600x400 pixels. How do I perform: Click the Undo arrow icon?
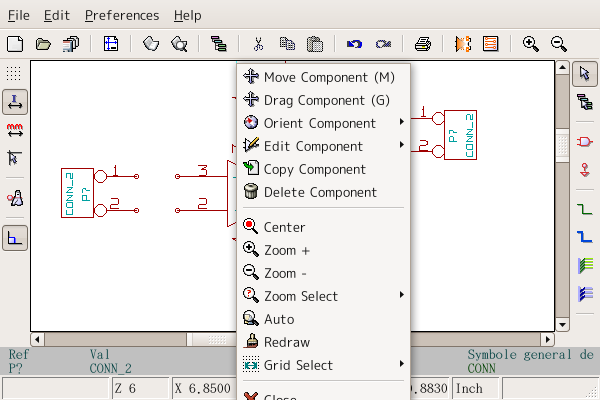tap(353, 44)
